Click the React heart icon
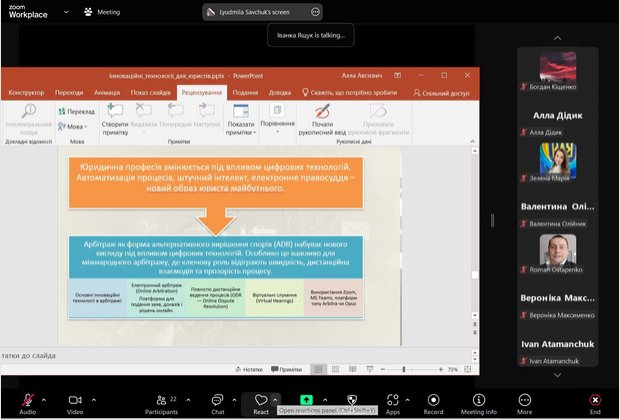620x420 pixels. (260, 400)
